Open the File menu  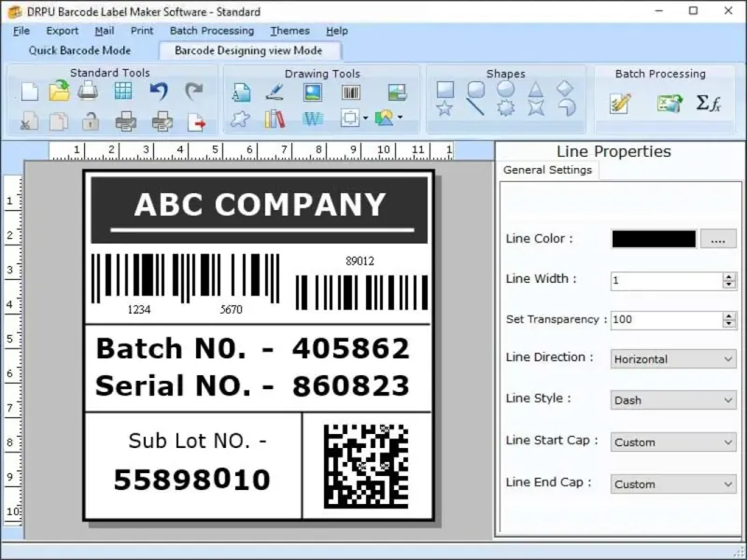point(21,31)
